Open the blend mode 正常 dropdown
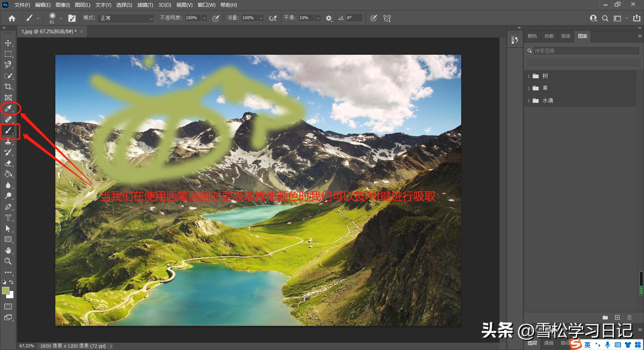This screenshot has height=350, width=644. (x=126, y=18)
